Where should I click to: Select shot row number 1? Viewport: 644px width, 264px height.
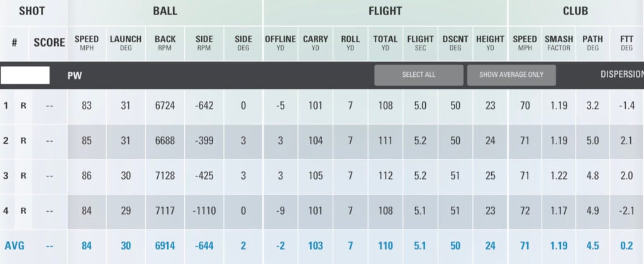click(x=6, y=106)
